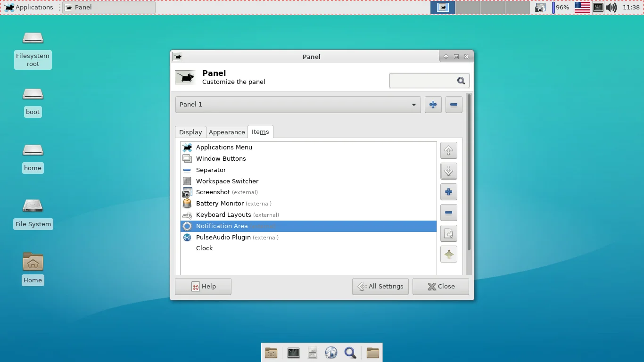Go back to All Settings
This screenshot has width=644, height=362.
click(380, 287)
